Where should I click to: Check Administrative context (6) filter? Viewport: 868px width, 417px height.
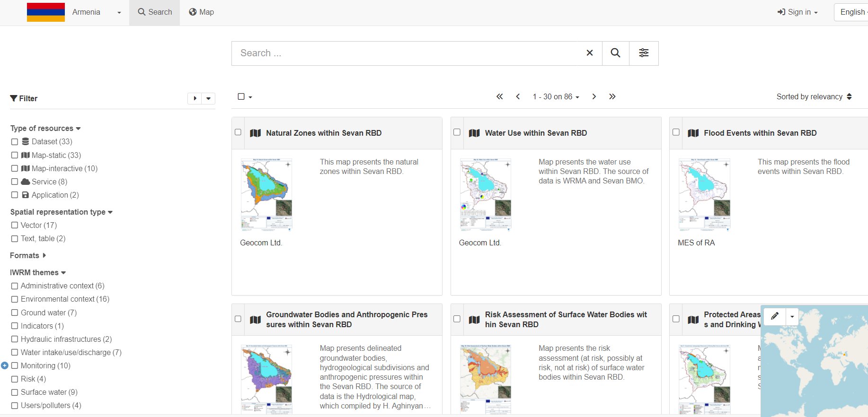click(x=15, y=286)
